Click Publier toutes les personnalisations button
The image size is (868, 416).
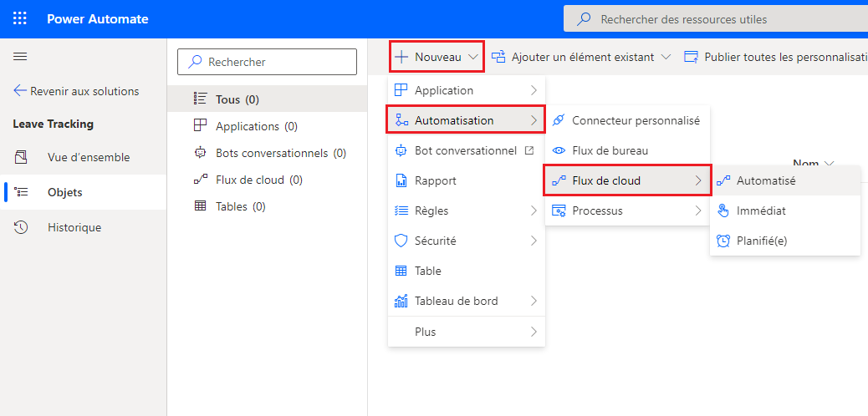pos(775,57)
